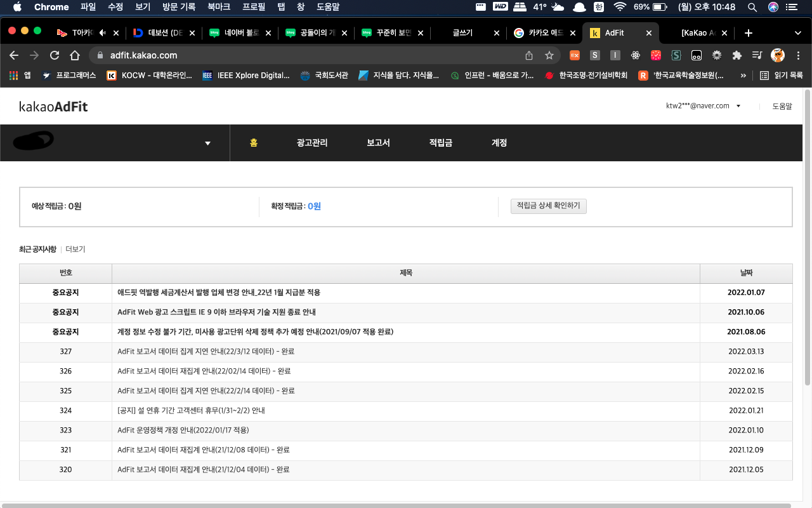This screenshot has height=508, width=812.
Task: Open the 광고관리 navigation item
Action: (x=312, y=143)
